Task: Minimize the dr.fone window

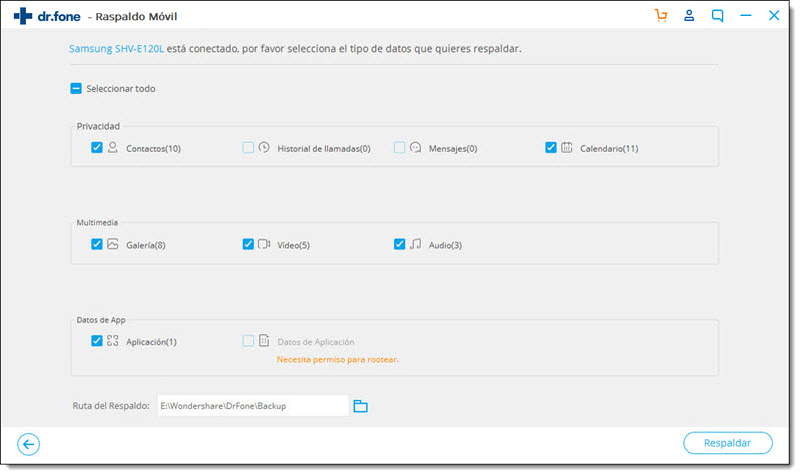Action: point(745,16)
